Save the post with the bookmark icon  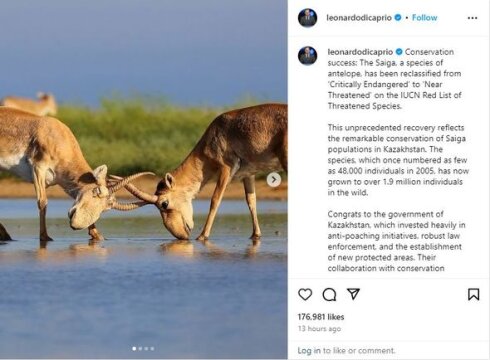point(473,294)
